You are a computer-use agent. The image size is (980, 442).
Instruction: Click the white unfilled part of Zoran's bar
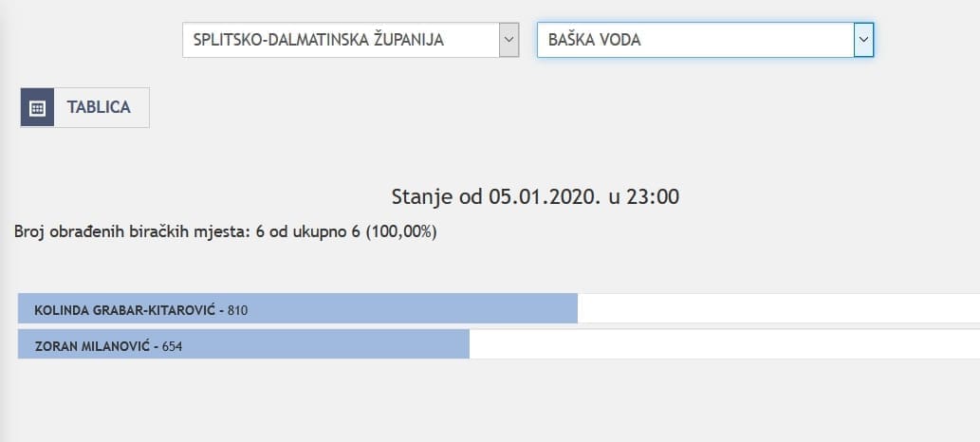721,344
